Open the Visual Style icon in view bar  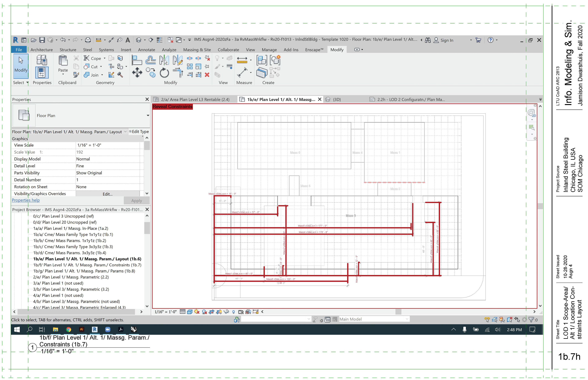190,312
